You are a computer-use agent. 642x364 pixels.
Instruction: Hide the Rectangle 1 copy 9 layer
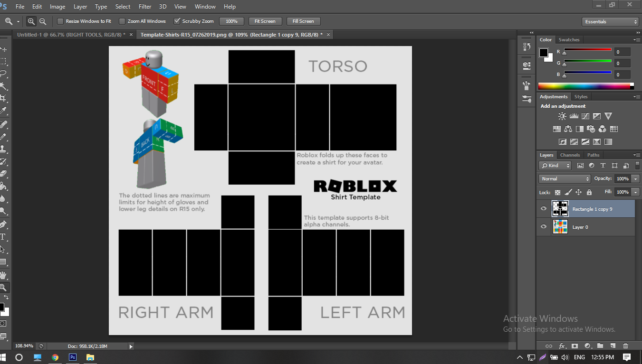pos(544,209)
